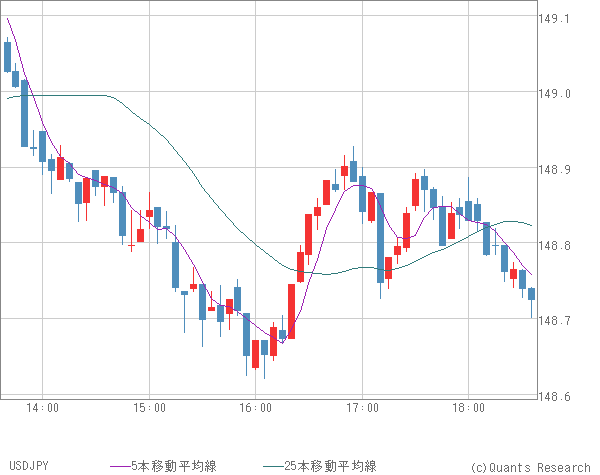Viewport: 600px width, 475px height.
Task: Click the 148.9 price axis label
Action: pyautogui.click(x=554, y=169)
